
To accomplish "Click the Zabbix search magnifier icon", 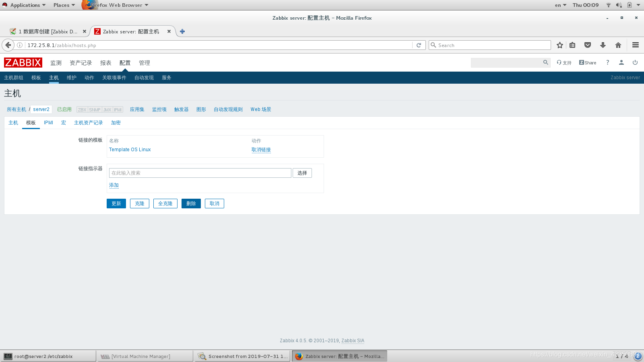I will coord(545,62).
